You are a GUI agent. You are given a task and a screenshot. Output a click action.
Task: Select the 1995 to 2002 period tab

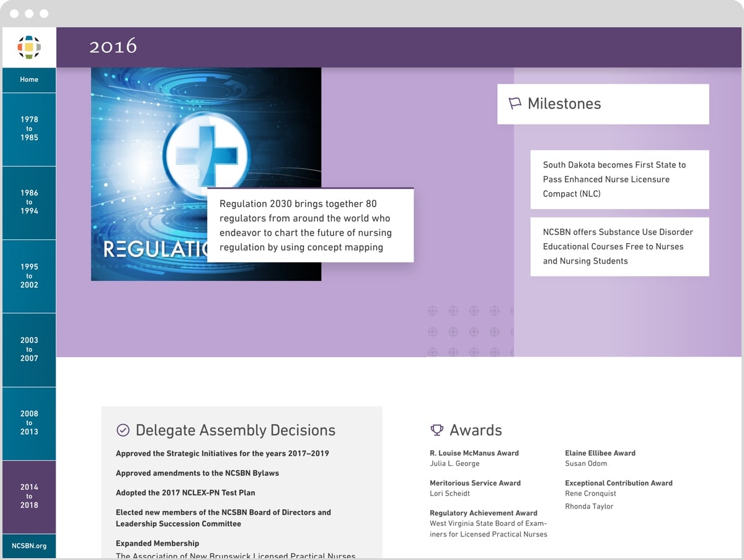[x=29, y=275]
